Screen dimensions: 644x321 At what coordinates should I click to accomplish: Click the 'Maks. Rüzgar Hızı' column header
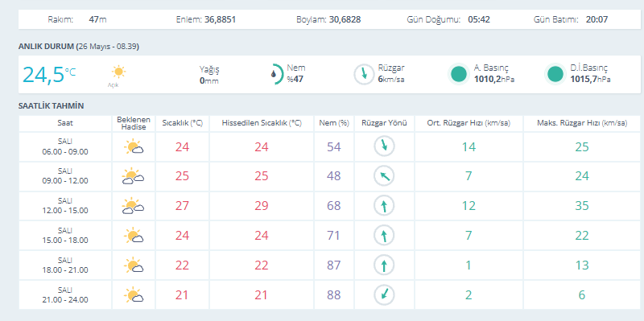[x=582, y=123]
